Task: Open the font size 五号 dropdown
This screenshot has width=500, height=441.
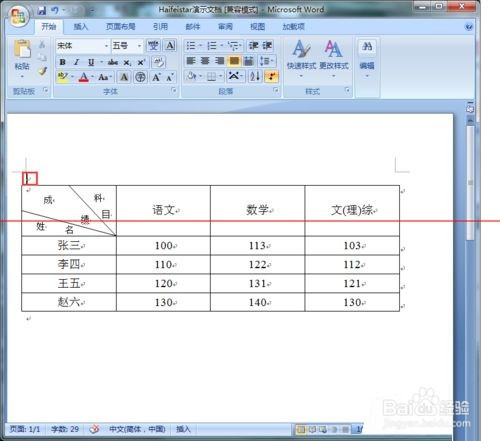Action: (x=139, y=45)
